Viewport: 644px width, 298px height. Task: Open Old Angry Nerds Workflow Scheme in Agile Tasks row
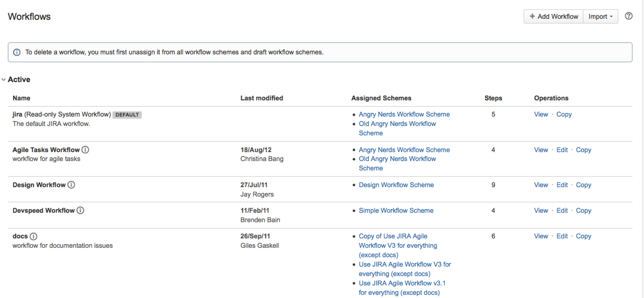397,163
